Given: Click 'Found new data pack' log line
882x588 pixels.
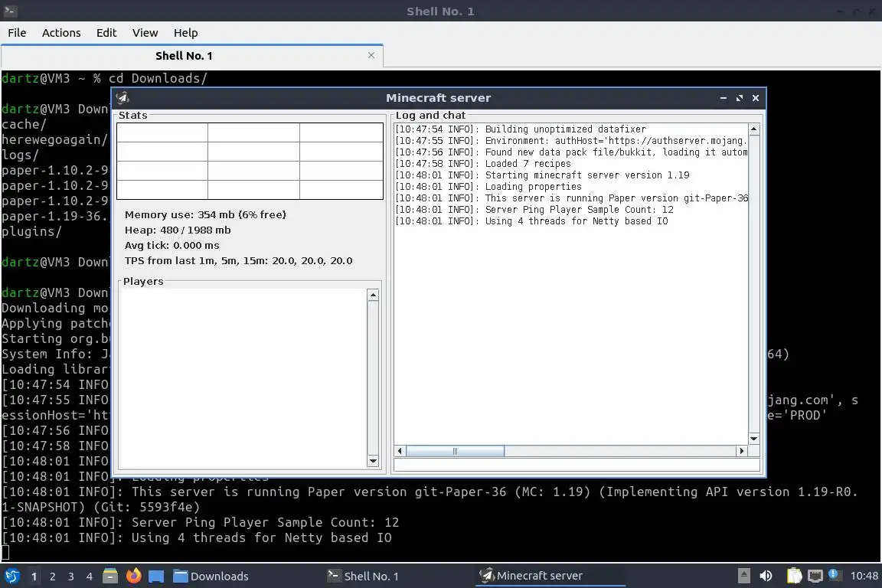Looking at the screenshot, I should (x=571, y=152).
